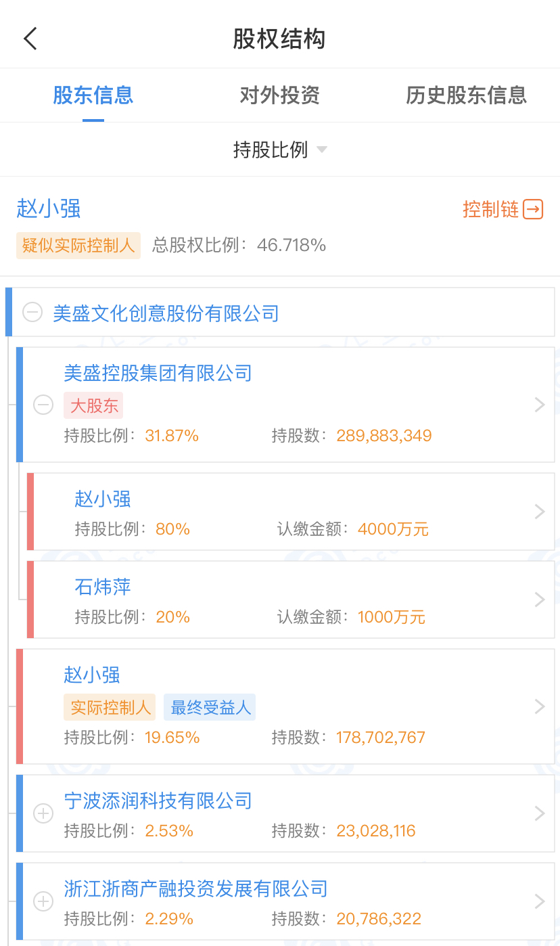
Task: Collapse 美盛控股集团有限公司 shareholder node
Action: 43,405
